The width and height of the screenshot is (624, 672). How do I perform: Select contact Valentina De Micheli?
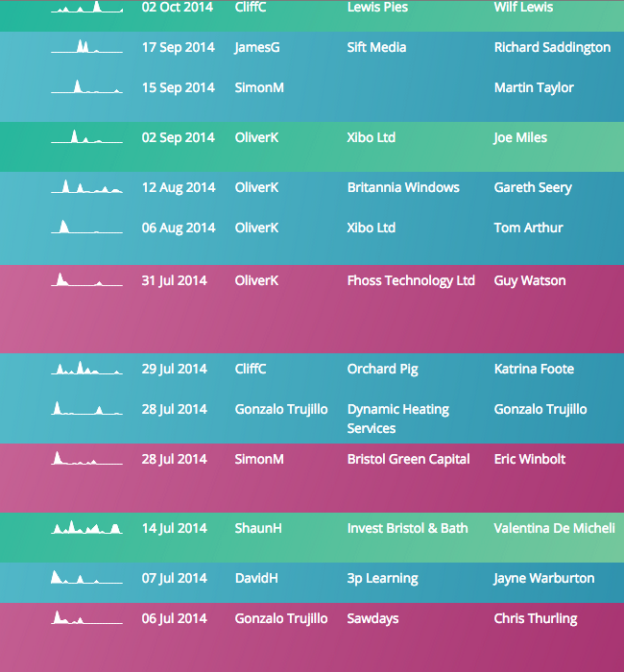click(554, 528)
